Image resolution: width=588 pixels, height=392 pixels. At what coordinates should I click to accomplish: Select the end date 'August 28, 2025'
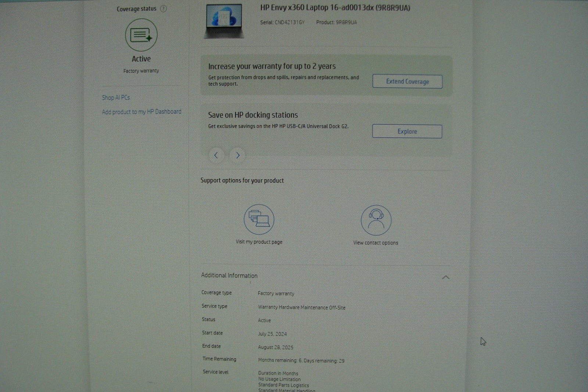pos(276,347)
